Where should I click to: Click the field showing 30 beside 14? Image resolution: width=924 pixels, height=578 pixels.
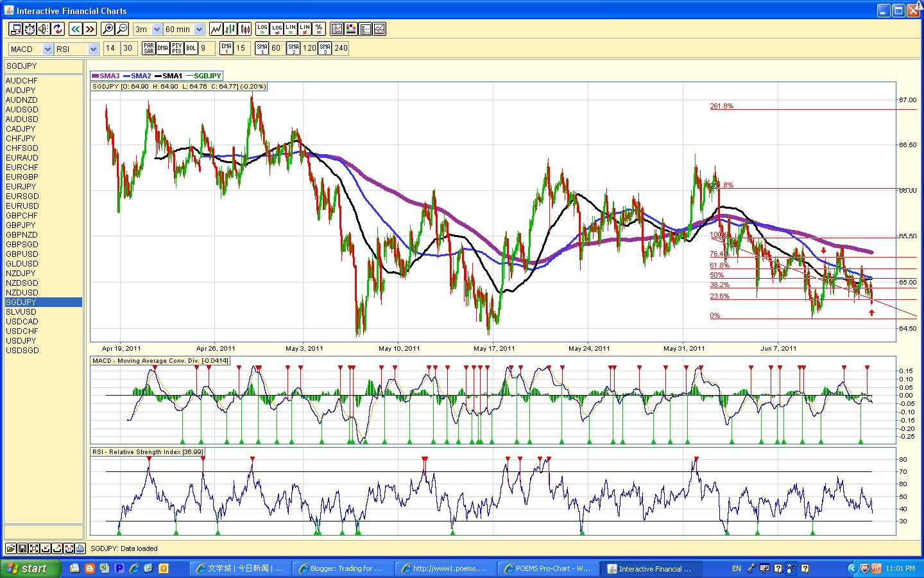point(128,48)
